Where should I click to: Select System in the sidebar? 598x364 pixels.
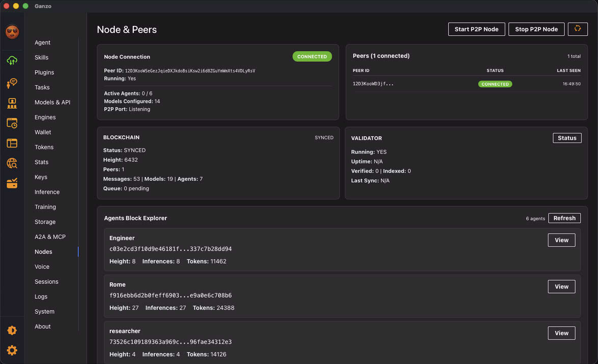pyautogui.click(x=44, y=311)
